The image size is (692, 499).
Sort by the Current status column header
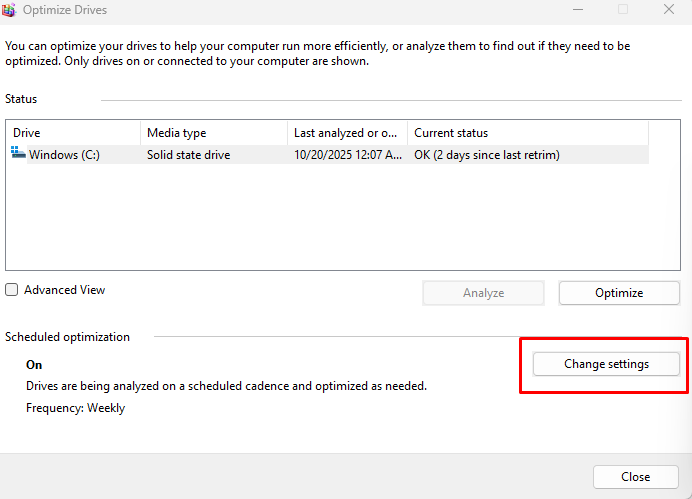click(x=527, y=133)
